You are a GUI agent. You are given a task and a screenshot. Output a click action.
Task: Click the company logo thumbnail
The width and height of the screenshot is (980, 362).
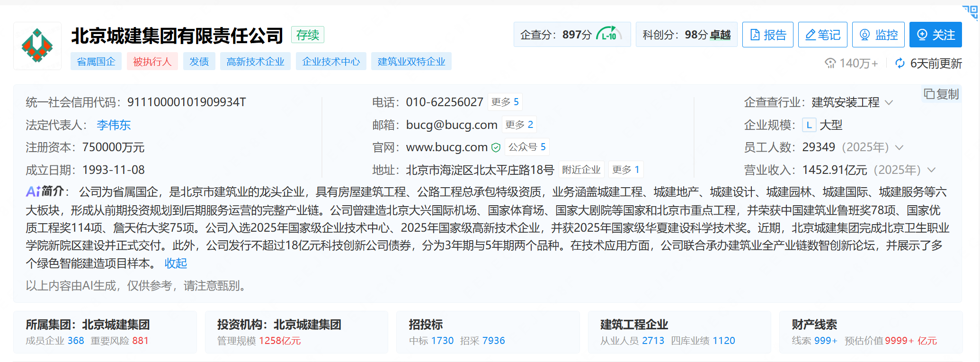[37, 46]
